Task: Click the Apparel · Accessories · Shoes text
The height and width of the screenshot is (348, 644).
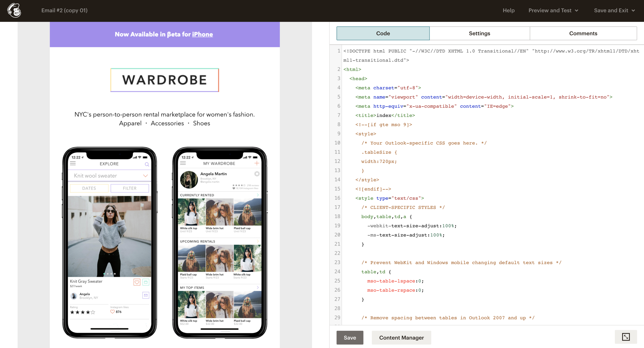Action: pyautogui.click(x=165, y=123)
